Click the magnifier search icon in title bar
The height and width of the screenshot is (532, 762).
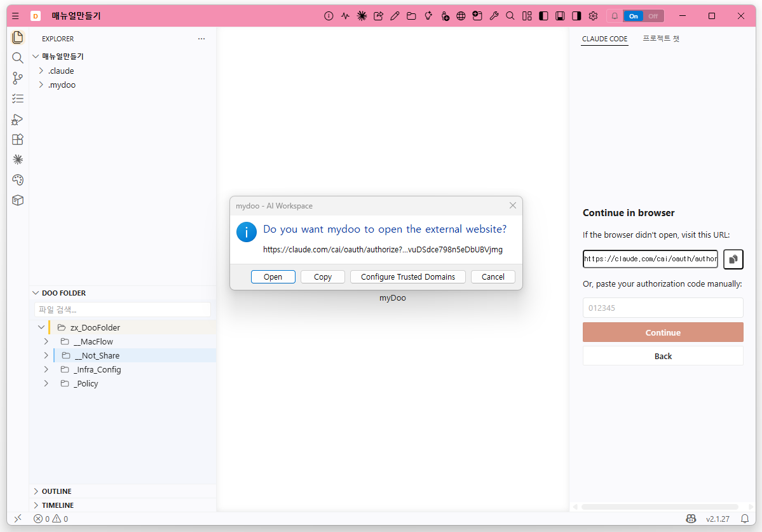tap(510, 16)
